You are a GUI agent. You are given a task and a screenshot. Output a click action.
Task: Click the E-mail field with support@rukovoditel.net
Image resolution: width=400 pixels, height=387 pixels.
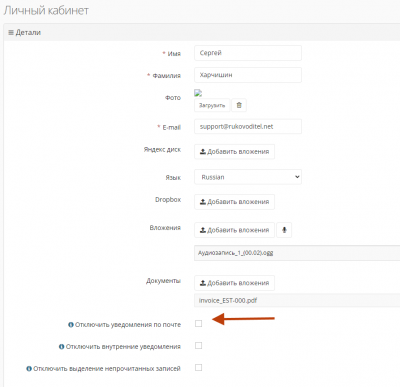pyautogui.click(x=248, y=127)
